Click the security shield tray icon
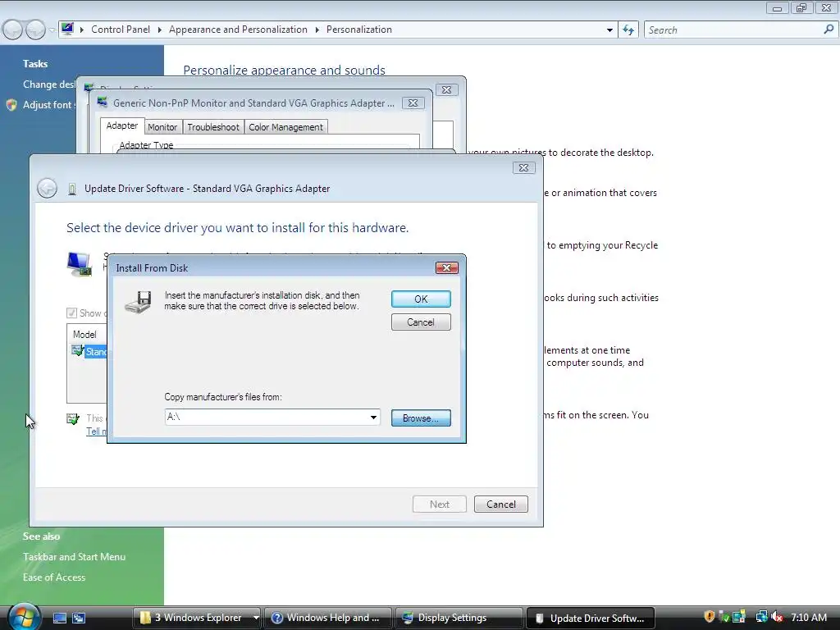 tap(710, 617)
